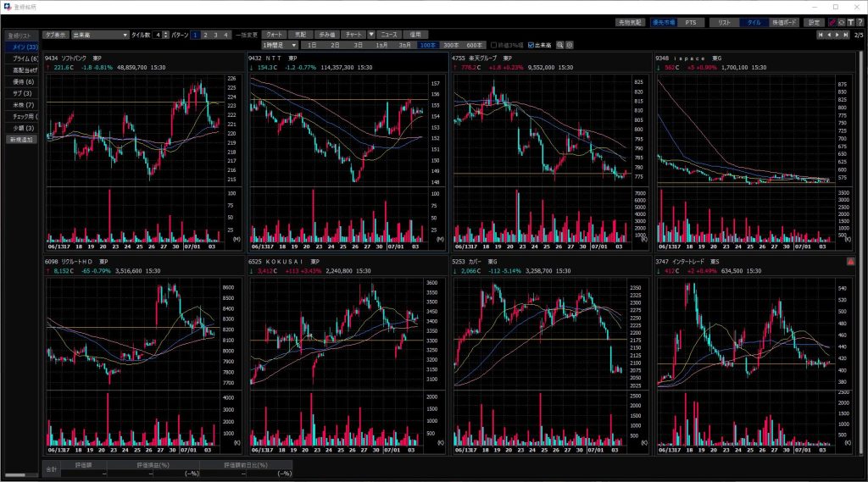Screen dimensions: 868x482
Task: Click the red alert icon on インタートレード tile
Action: pos(850,262)
